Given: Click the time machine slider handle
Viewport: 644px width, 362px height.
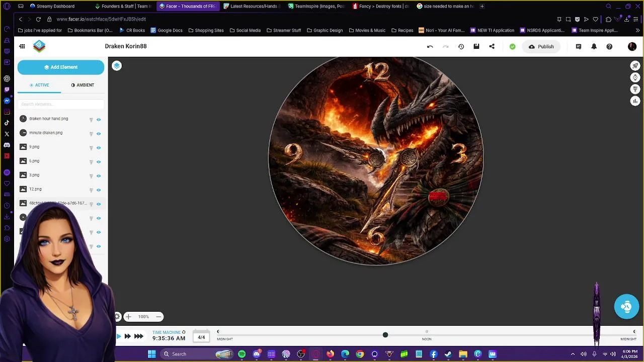Looking at the screenshot, I should (385, 335).
